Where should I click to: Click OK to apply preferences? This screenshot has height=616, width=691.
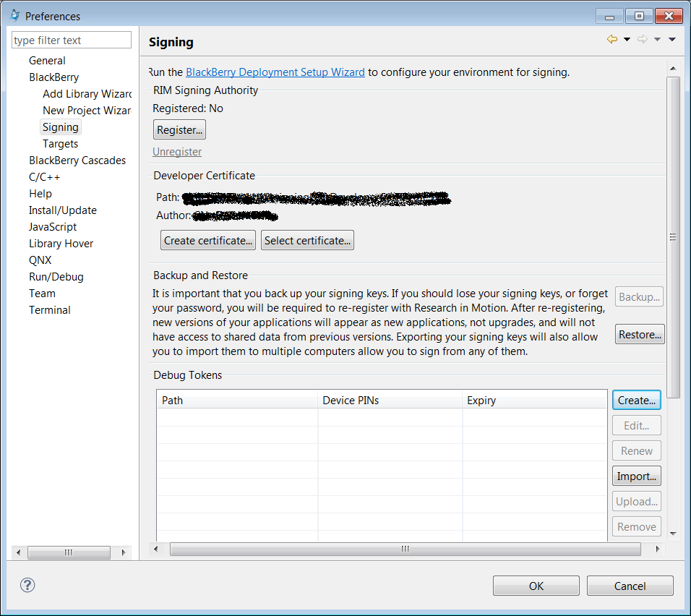click(x=536, y=586)
